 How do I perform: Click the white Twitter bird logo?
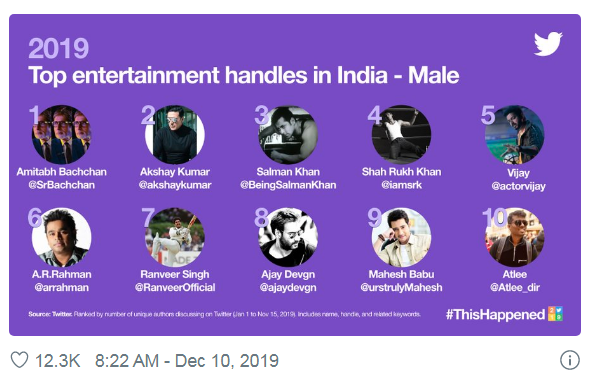[x=548, y=44]
